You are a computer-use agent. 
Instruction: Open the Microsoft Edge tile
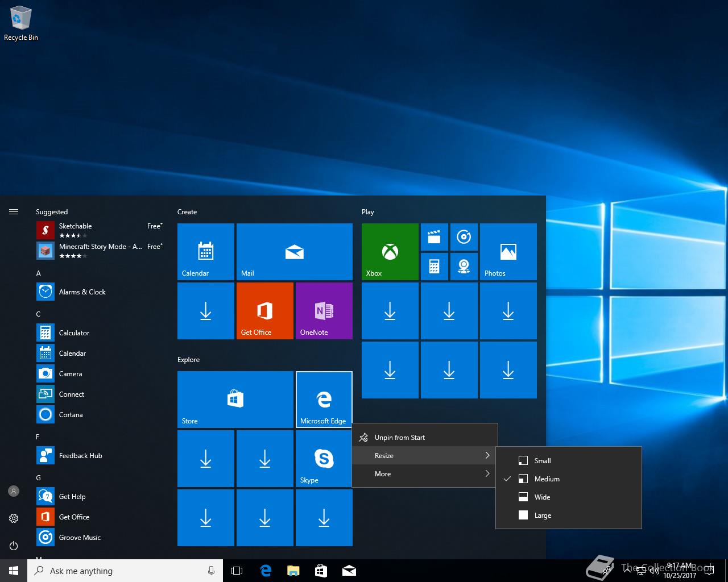coord(324,400)
